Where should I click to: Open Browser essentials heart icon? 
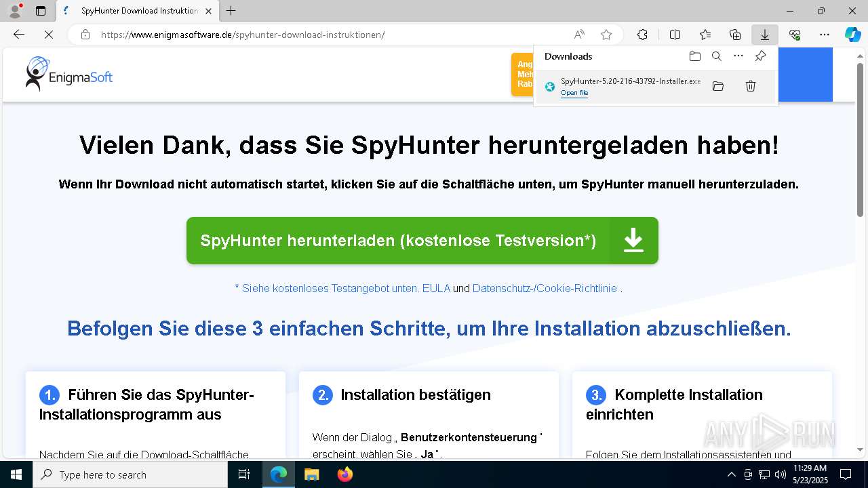pos(795,35)
